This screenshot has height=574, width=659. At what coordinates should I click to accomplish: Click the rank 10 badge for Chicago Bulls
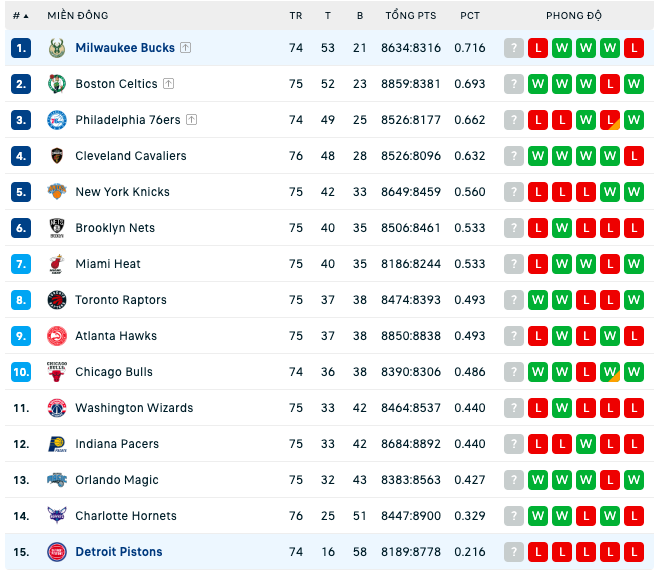coord(21,372)
